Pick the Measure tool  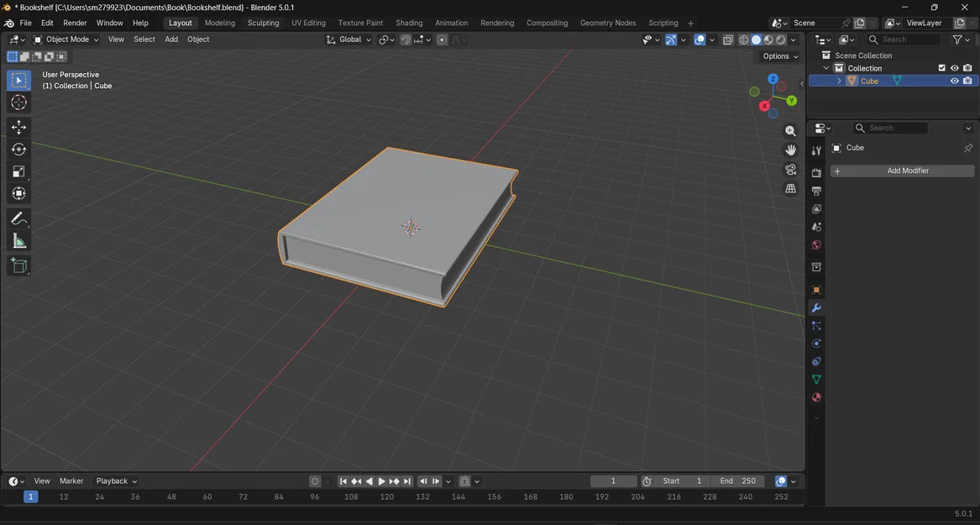click(18, 242)
